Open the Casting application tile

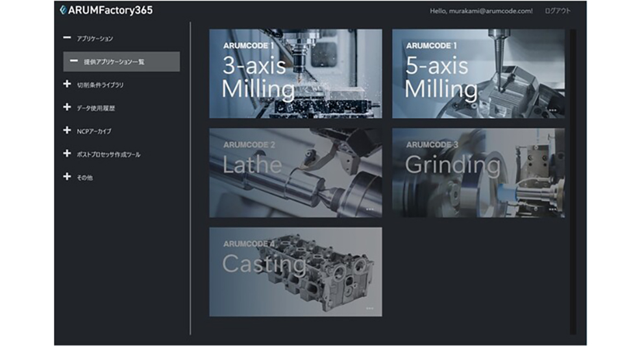click(x=296, y=271)
